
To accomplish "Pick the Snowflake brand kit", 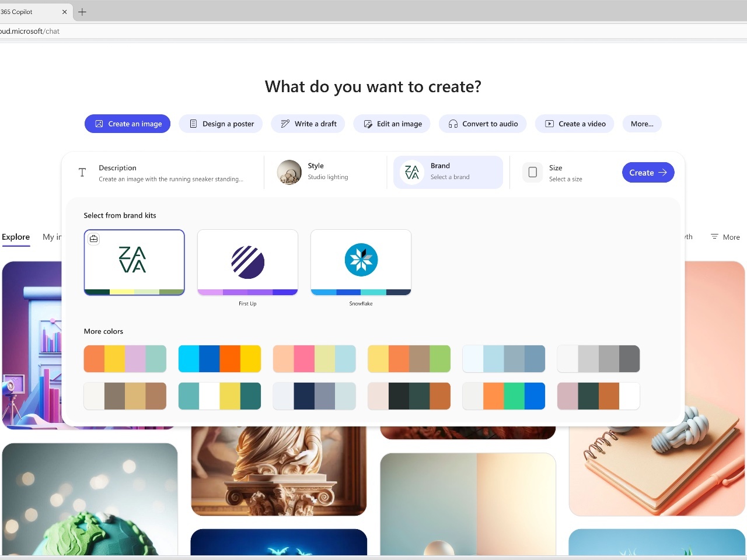I will tap(361, 262).
